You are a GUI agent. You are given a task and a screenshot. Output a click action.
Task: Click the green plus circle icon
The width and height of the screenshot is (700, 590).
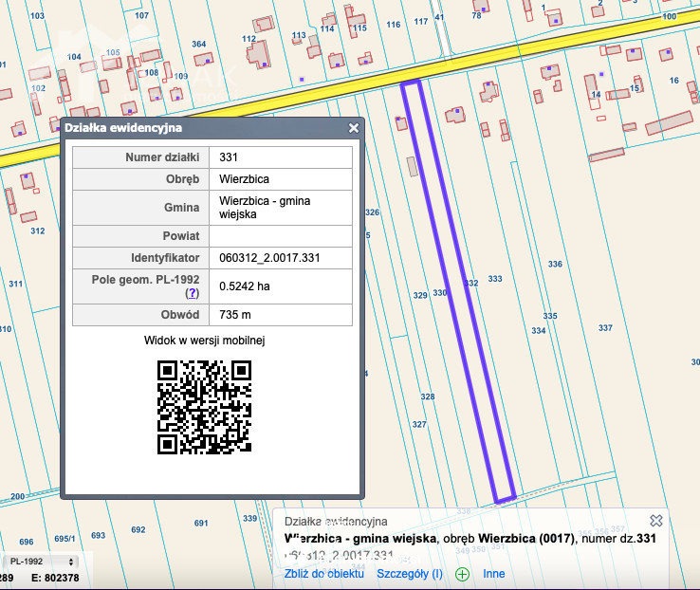(462, 574)
